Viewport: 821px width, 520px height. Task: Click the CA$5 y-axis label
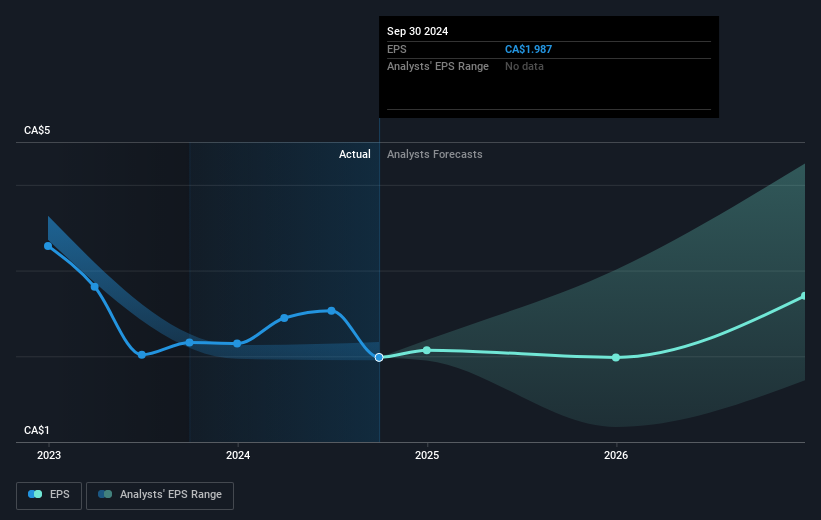pos(37,130)
